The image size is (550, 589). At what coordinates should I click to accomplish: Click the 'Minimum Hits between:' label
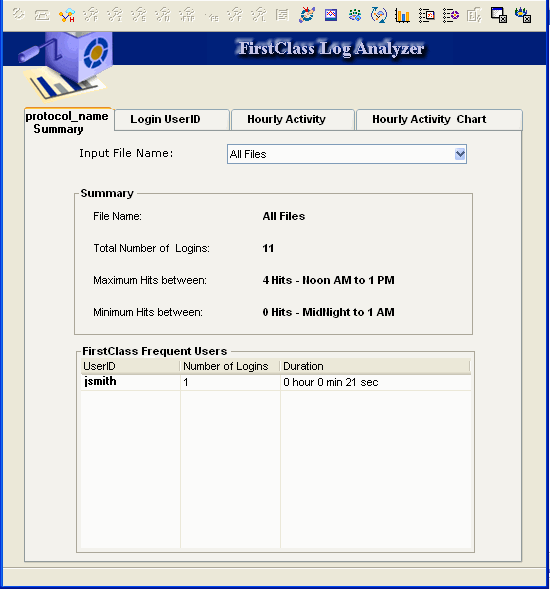[148, 312]
